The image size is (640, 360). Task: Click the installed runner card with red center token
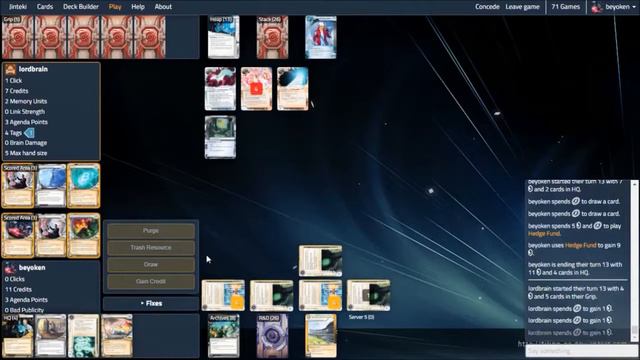pyautogui.click(x=256, y=89)
